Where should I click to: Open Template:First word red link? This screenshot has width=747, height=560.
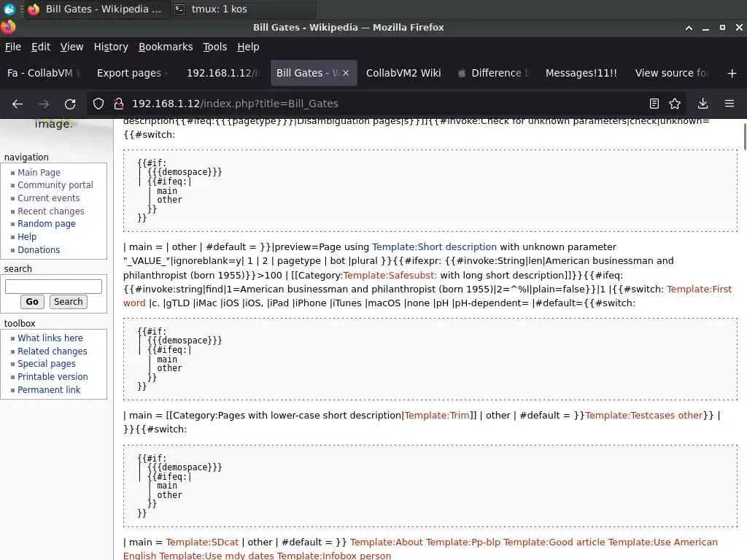[x=699, y=289]
